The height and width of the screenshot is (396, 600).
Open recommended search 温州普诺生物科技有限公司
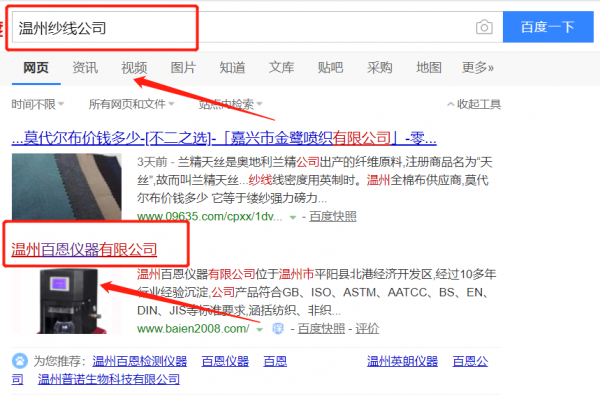(109, 379)
